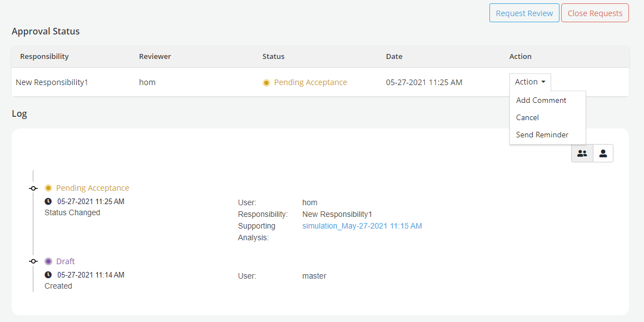This screenshot has height=322, width=644.
Task: Select the New Responsibility1 table row cell
Action: click(x=52, y=82)
